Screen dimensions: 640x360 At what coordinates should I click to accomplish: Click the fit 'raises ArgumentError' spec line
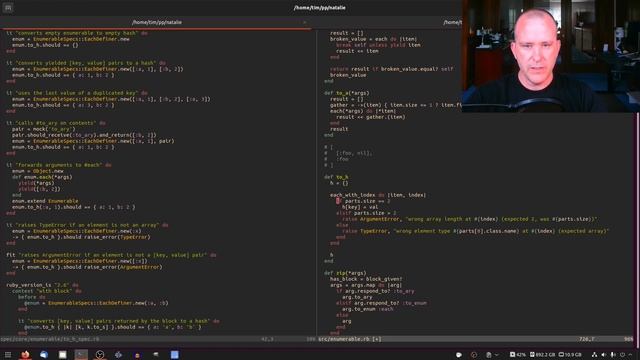click(111, 255)
